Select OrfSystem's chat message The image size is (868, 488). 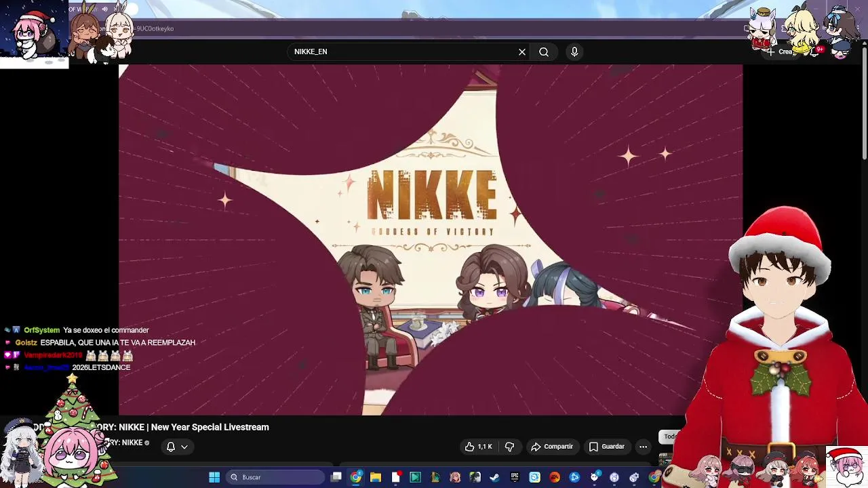(x=106, y=330)
